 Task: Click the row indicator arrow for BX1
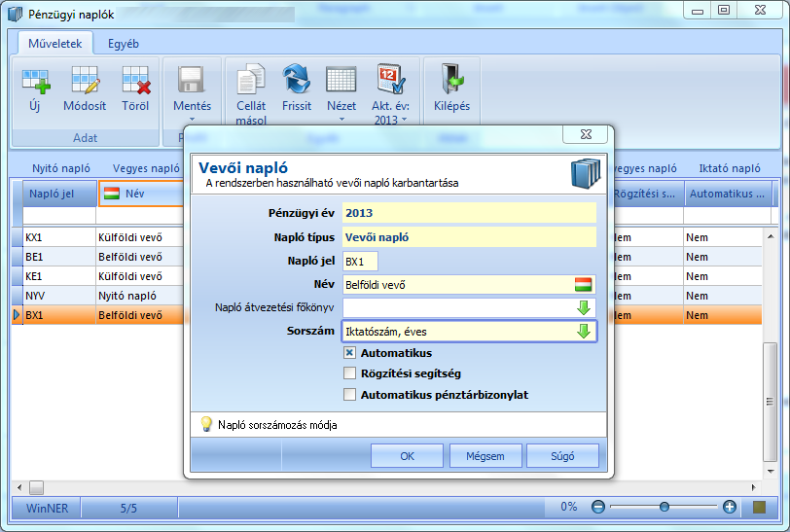pyautogui.click(x=17, y=315)
